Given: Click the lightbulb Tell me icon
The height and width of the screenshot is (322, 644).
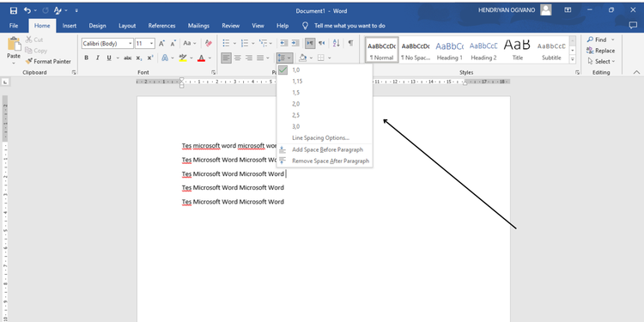Looking at the screenshot, I should coord(305,26).
